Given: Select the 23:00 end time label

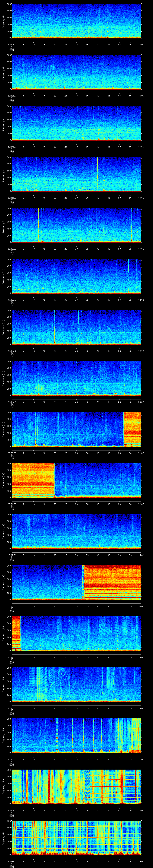Looking at the screenshot, I should click(x=141, y=555).
